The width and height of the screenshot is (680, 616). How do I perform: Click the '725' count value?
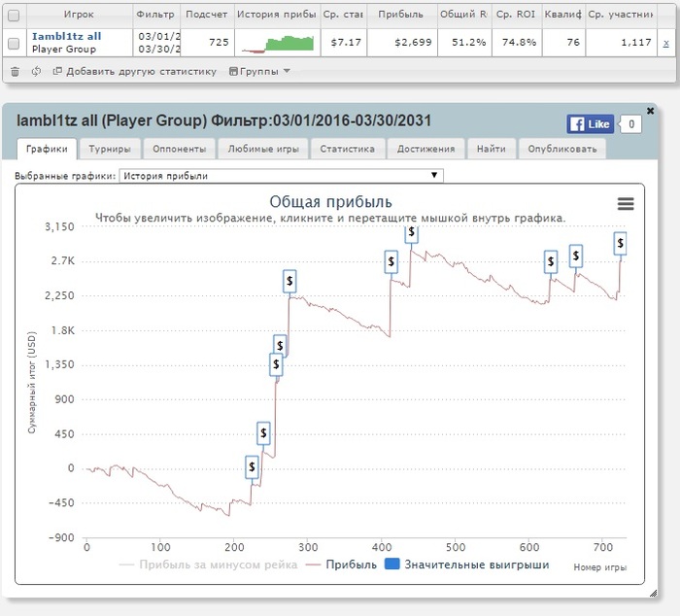coord(219,43)
